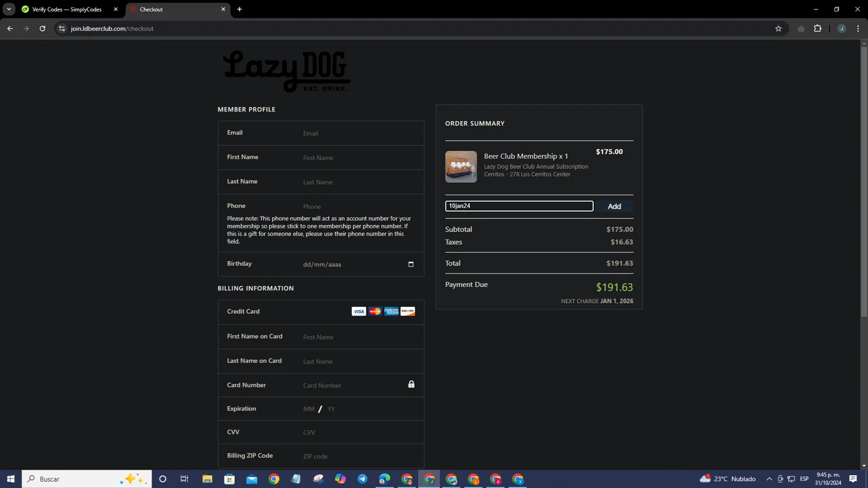Open the Birthday calendar picker icon
The height and width of the screenshot is (488, 868).
tap(411, 264)
